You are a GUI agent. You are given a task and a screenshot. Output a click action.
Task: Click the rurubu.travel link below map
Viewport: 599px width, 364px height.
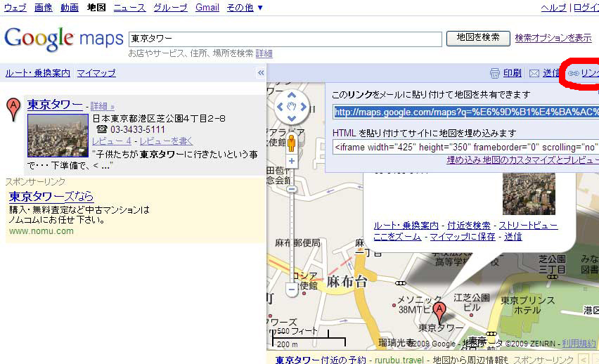pos(399,360)
